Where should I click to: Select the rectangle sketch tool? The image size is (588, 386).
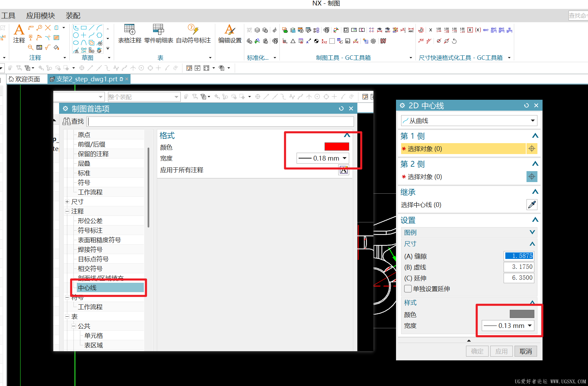pos(84,28)
